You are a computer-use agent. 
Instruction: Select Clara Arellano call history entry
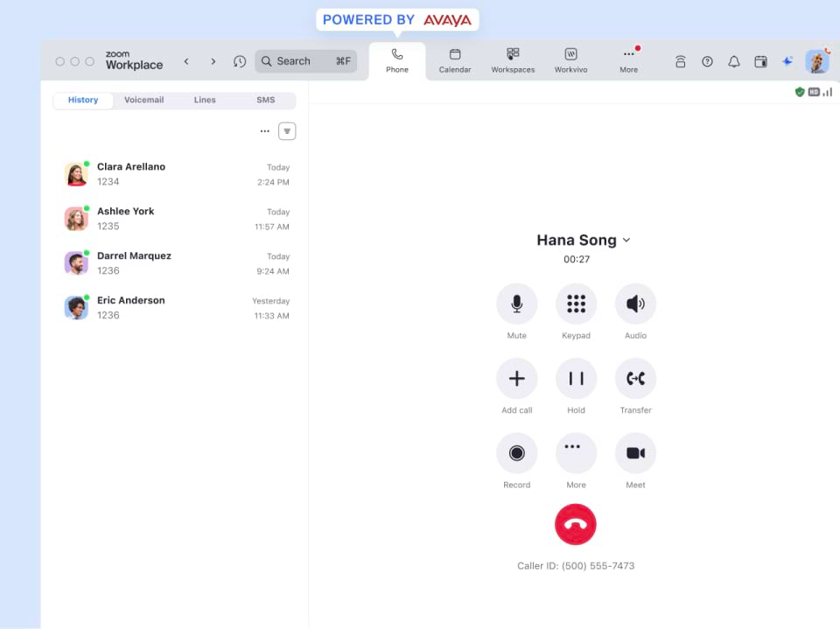click(175, 174)
